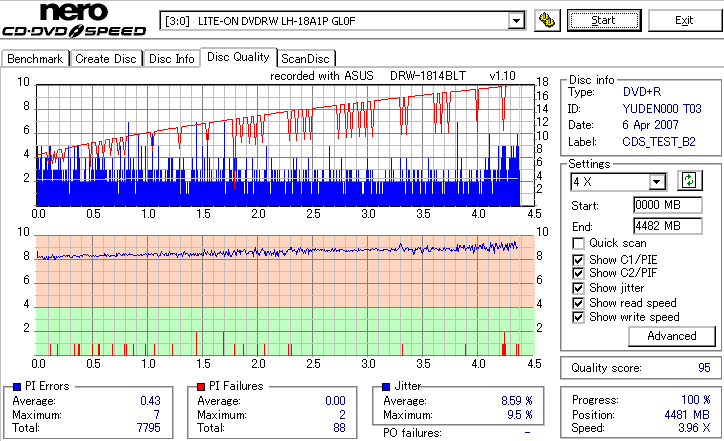Viewport: 724px width, 441px height.
Task: Enable the Quick scan checkbox
Action: 578,243
